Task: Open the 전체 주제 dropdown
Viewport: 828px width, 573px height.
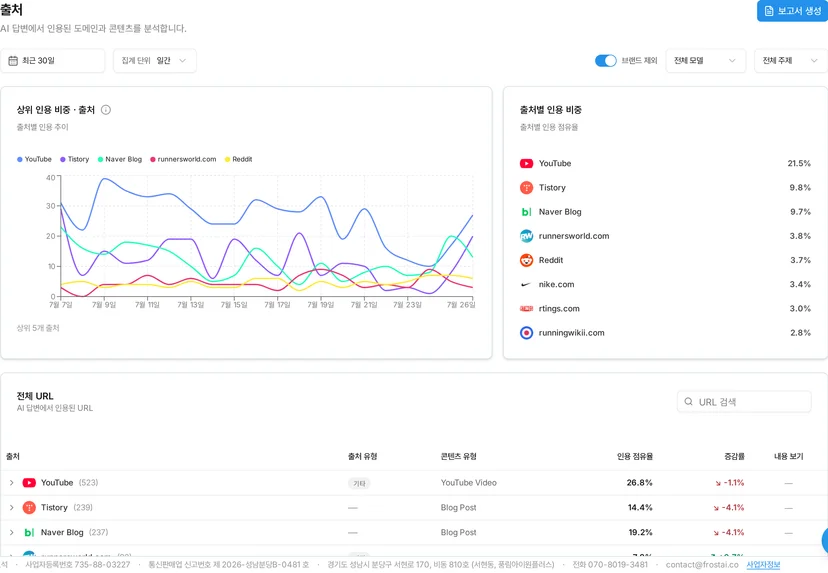Action: pos(791,61)
